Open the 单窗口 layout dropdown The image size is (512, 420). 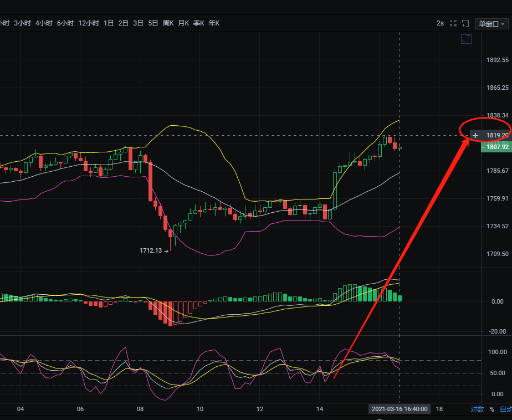pyautogui.click(x=491, y=24)
